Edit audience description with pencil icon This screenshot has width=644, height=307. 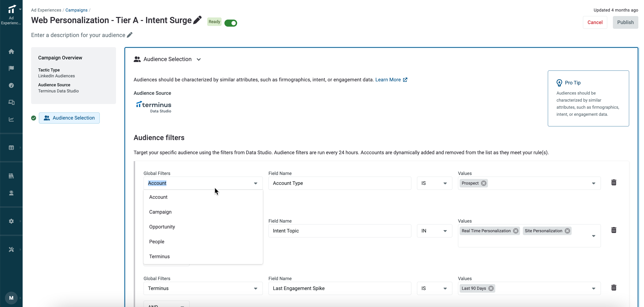(x=129, y=35)
